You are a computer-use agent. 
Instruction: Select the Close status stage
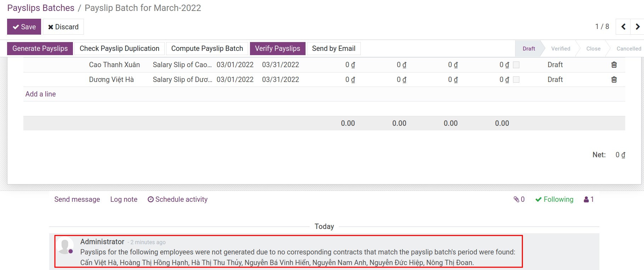[x=593, y=49]
